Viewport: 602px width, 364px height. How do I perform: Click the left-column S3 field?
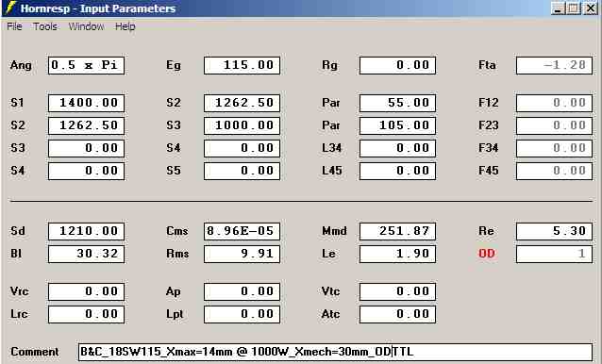coord(87,148)
